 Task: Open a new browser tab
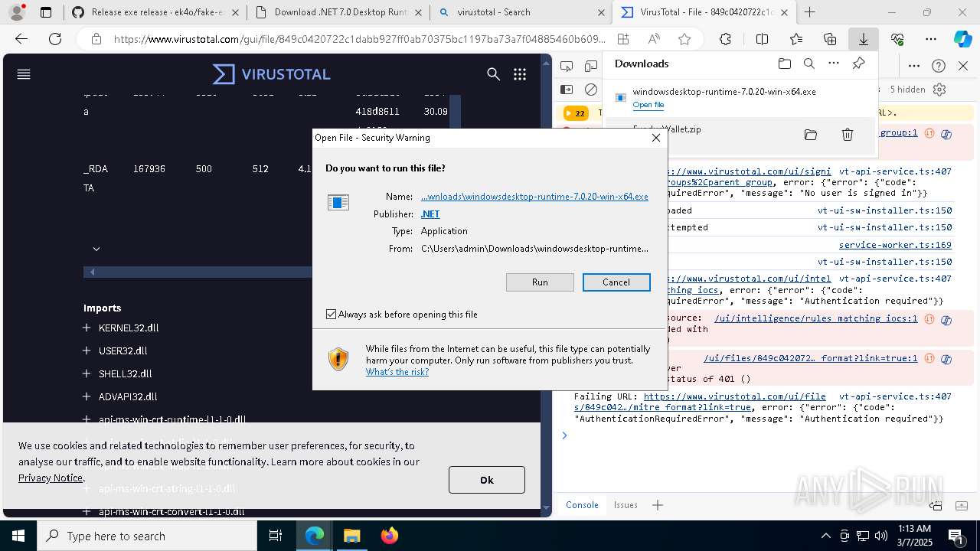pyautogui.click(x=809, y=12)
